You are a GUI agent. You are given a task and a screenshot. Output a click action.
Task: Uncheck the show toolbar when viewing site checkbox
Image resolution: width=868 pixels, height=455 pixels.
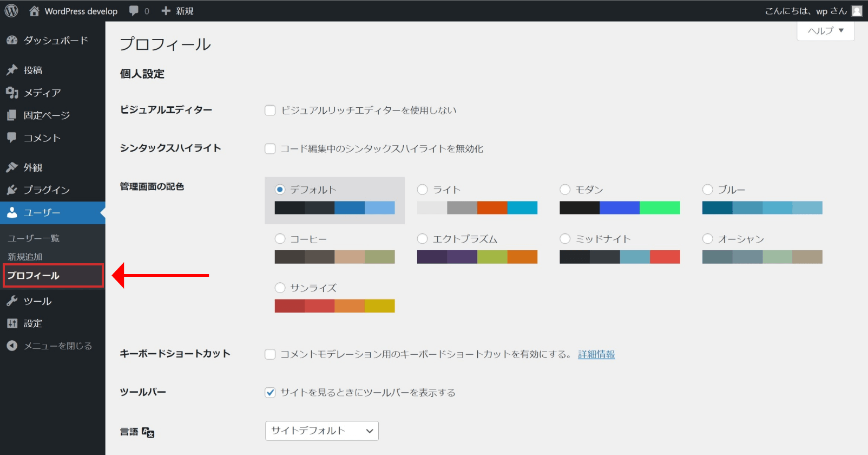[x=270, y=393]
